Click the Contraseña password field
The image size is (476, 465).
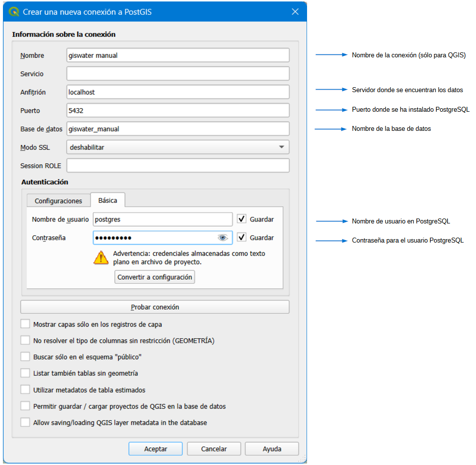click(163, 238)
